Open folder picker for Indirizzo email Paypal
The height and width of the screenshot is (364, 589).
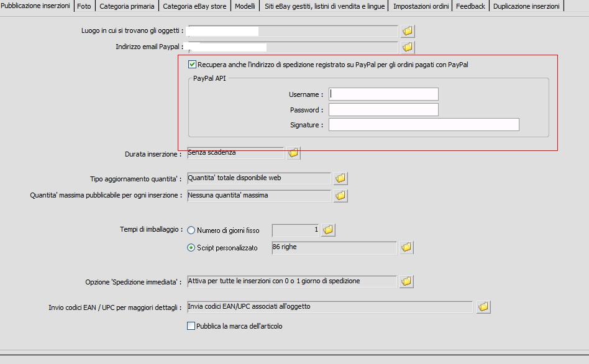[x=408, y=47]
